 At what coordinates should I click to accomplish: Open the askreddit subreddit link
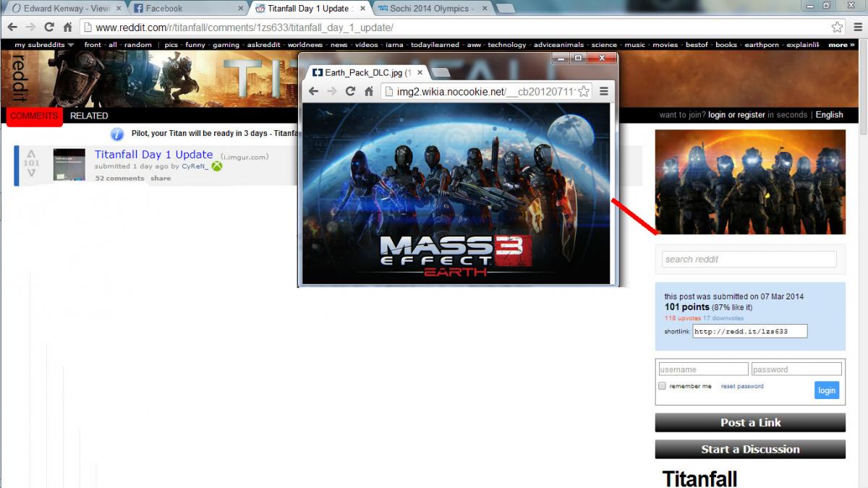click(x=263, y=45)
